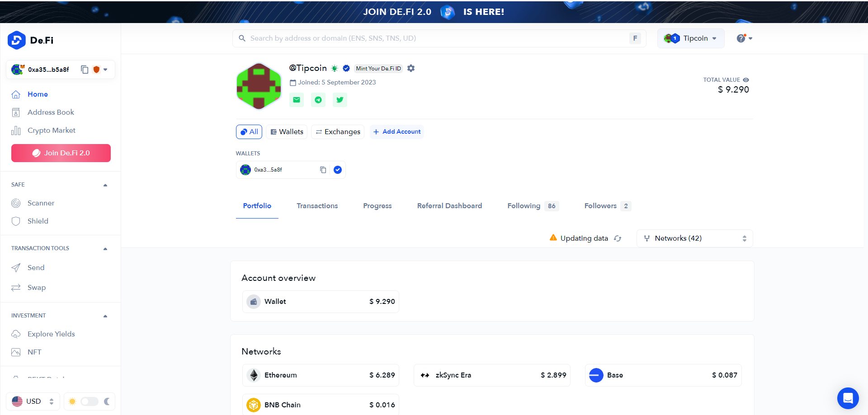Switch to the Portfolio tab
This screenshot has height=415, width=868.
point(257,206)
